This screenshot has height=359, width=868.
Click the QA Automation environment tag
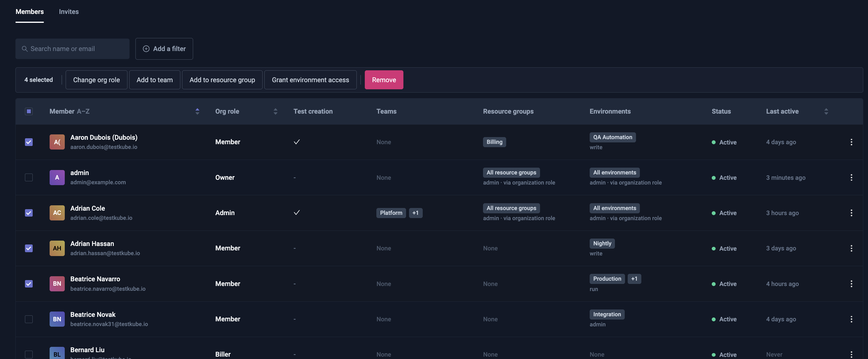click(613, 137)
